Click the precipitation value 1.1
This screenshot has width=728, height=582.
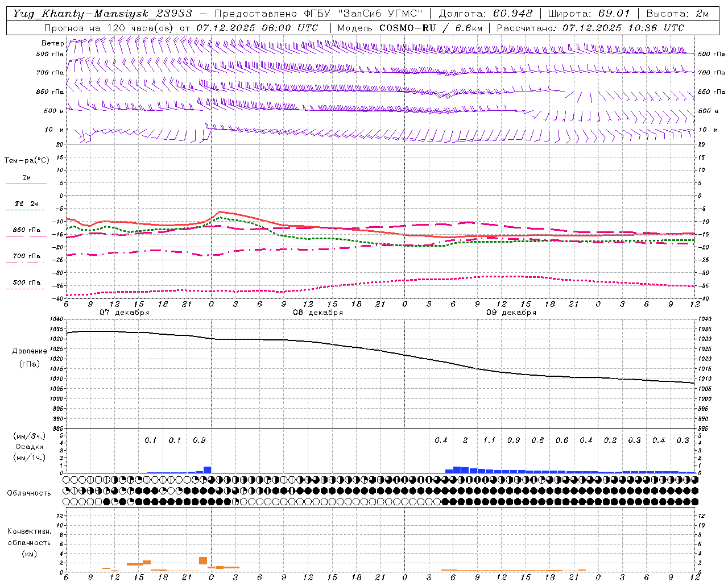coord(489,440)
